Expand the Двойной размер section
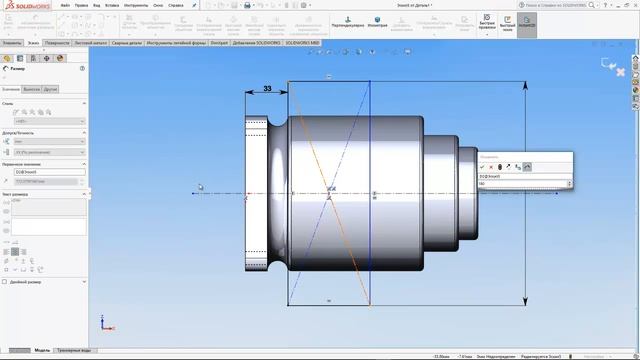640x360 pixels. click(x=84, y=282)
